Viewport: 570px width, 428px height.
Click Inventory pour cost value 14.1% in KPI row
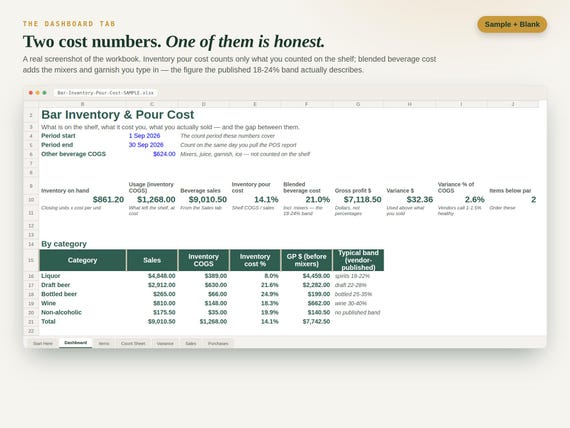[x=266, y=200]
